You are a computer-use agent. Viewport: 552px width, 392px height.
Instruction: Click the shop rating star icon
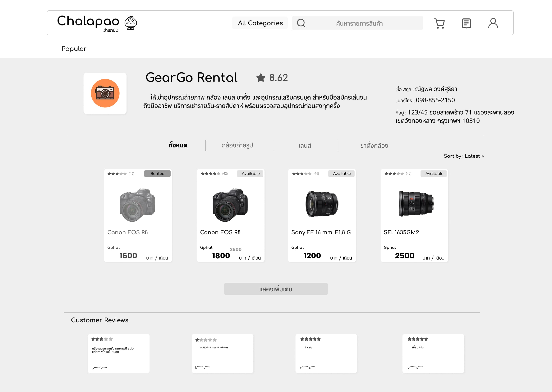tap(261, 78)
